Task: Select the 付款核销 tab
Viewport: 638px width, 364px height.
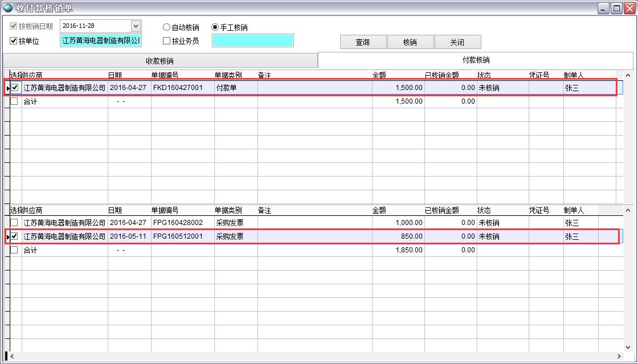Action: (x=475, y=60)
